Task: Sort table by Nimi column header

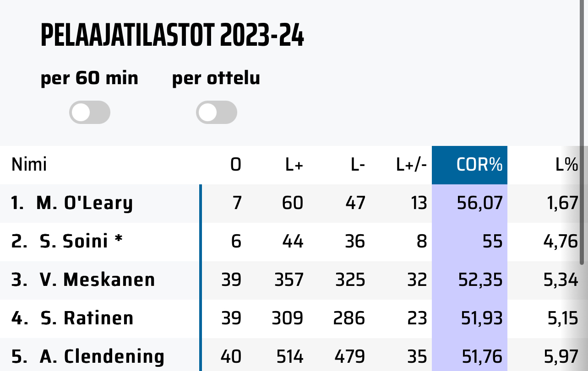Action: pos(29,165)
